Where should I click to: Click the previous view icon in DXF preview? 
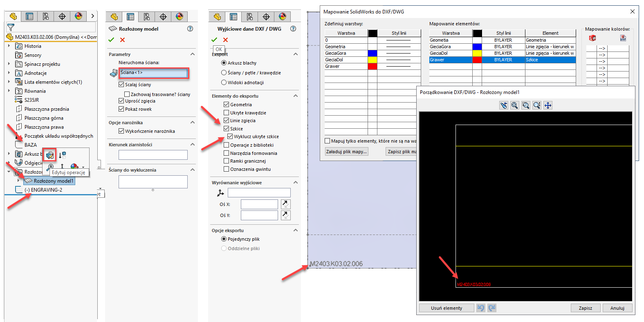click(x=504, y=105)
